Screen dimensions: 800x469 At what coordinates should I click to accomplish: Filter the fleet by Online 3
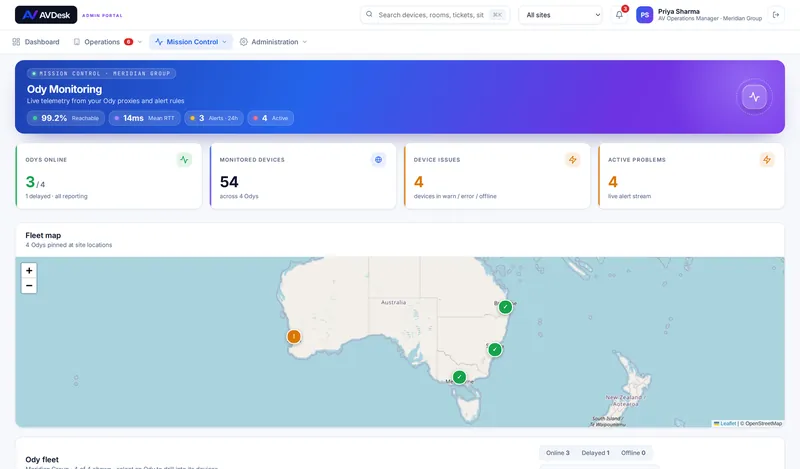click(x=557, y=453)
